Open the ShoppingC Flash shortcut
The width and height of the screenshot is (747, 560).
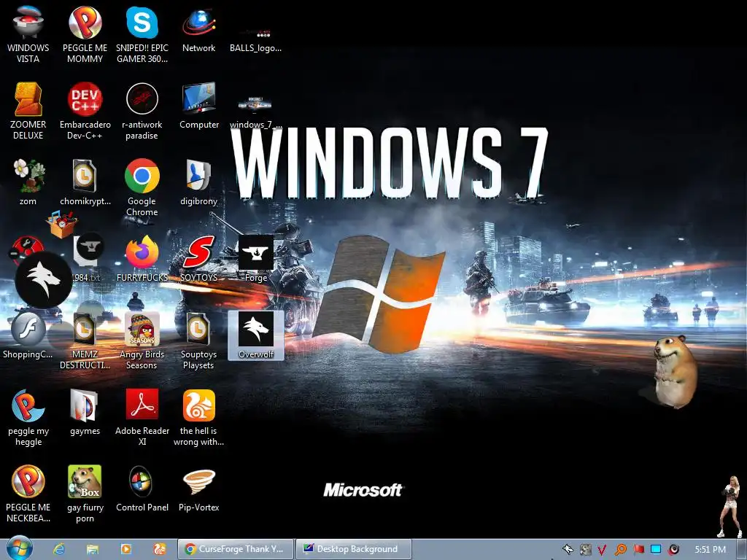pos(28,335)
